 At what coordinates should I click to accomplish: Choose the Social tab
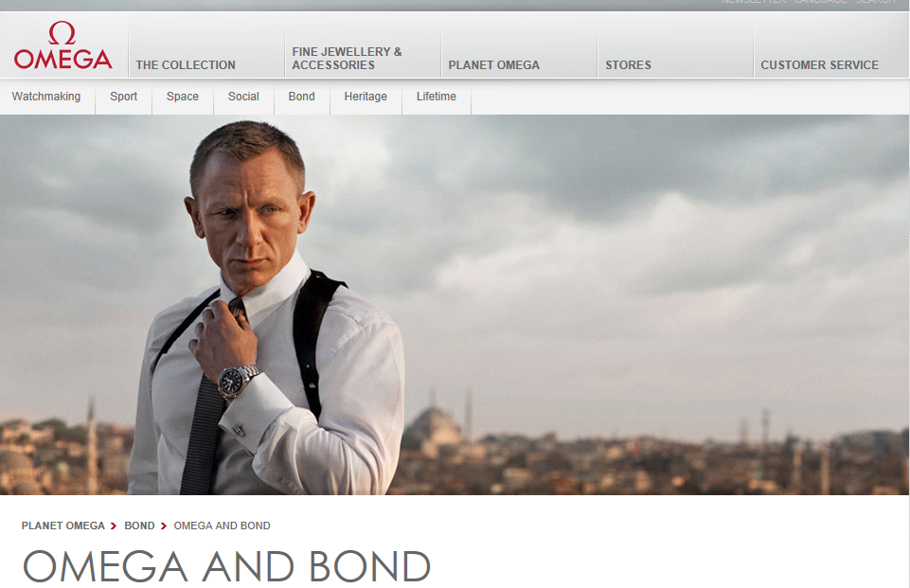(x=243, y=97)
